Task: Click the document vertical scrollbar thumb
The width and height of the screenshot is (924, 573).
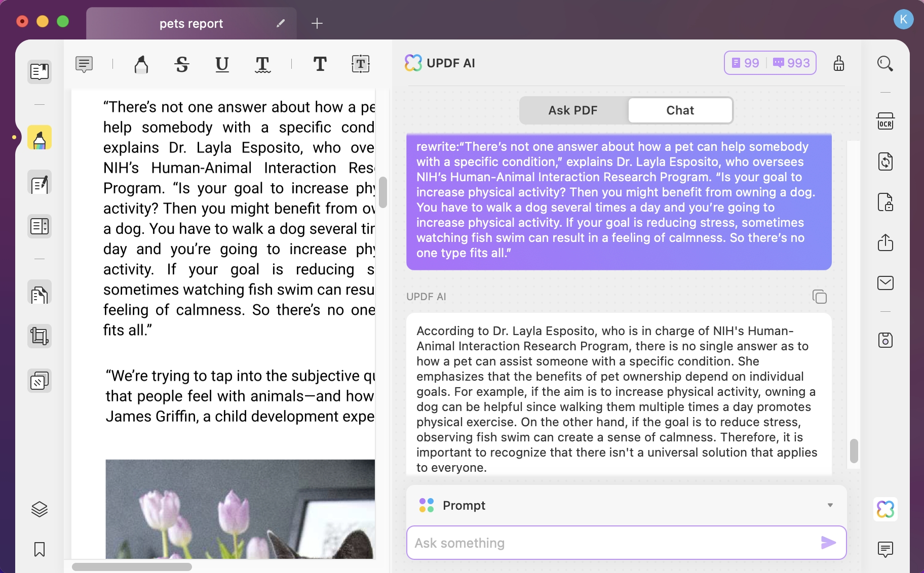Action: pos(383,192)
